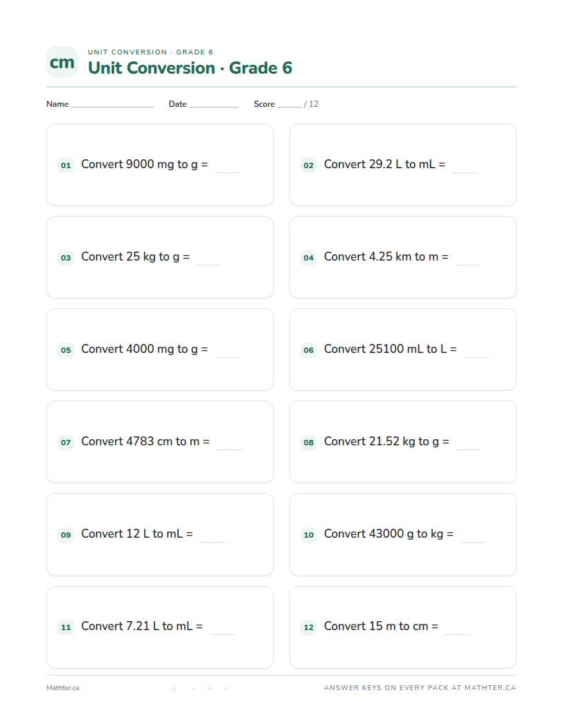563x728 pixels.
Task: Click the text Convert 9000 mg to g
Action: (139, 164)
